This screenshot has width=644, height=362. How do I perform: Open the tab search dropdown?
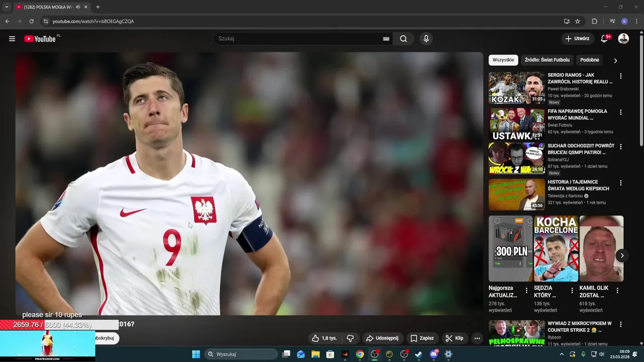[x=7, y=7]
